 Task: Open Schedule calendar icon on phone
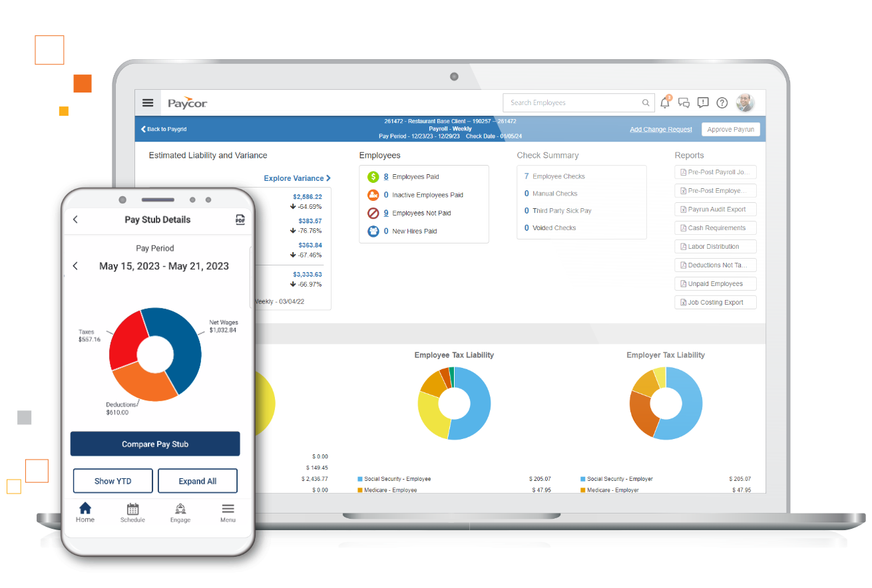(132, 512)
